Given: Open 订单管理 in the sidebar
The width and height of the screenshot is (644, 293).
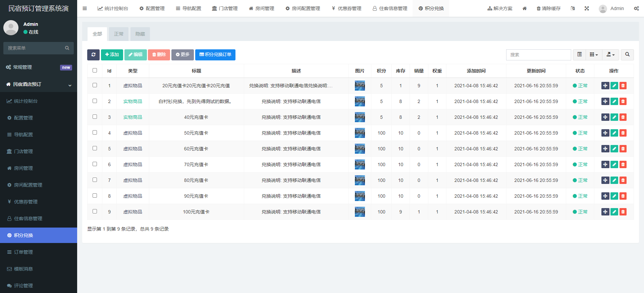Looking at the screenshot, I should click(23, 252).
